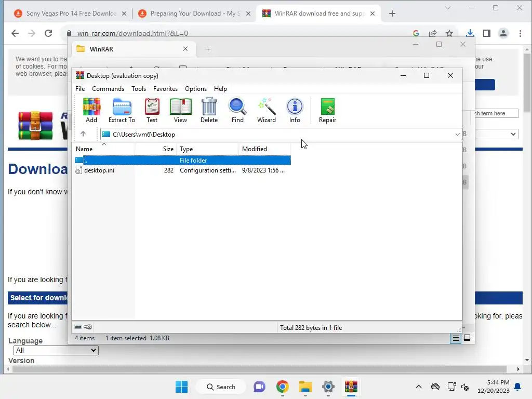Click the search term input on webpage
Screen dimensions: 532x399
pyautogui.click(x=497, y=113)
